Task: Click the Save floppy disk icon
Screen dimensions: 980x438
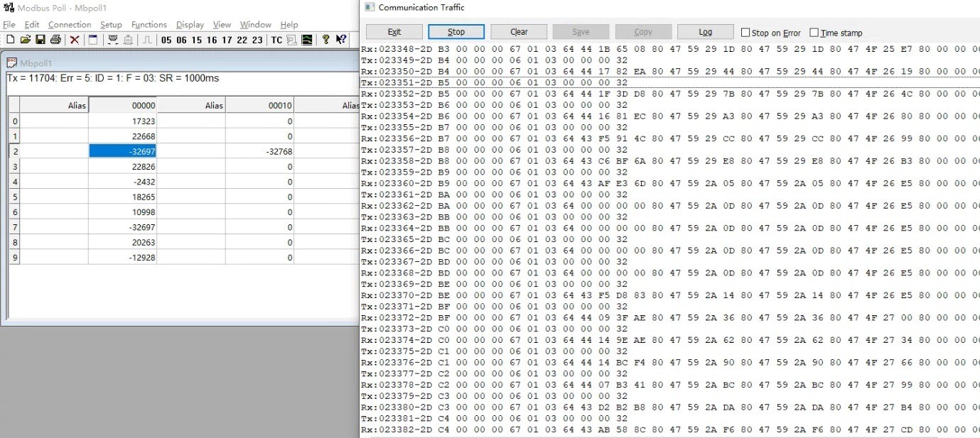Action: [40, 40]
